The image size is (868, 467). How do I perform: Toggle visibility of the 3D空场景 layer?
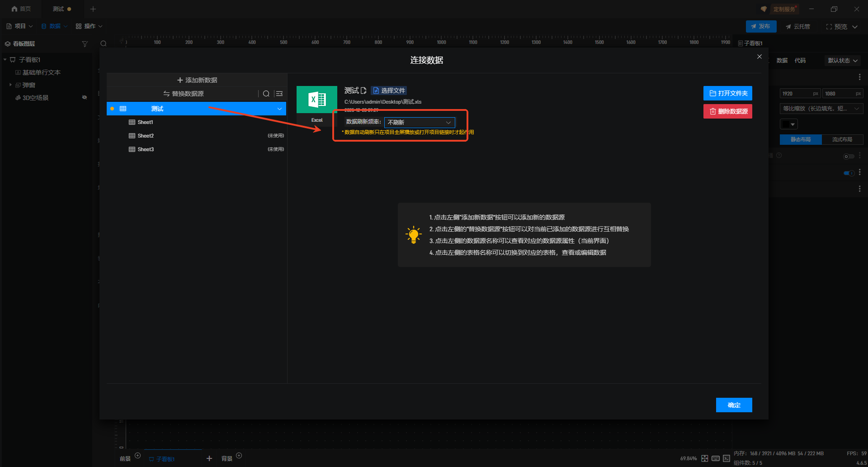(x=84, y=98)
